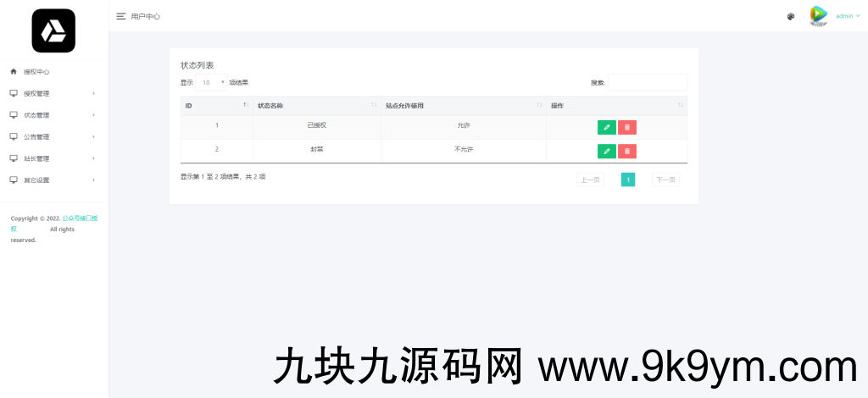Edit the 已授权 row with the green pencil
Image resolution: width=868 pixels, height=398 pixels.
click(x=607, y=128)
